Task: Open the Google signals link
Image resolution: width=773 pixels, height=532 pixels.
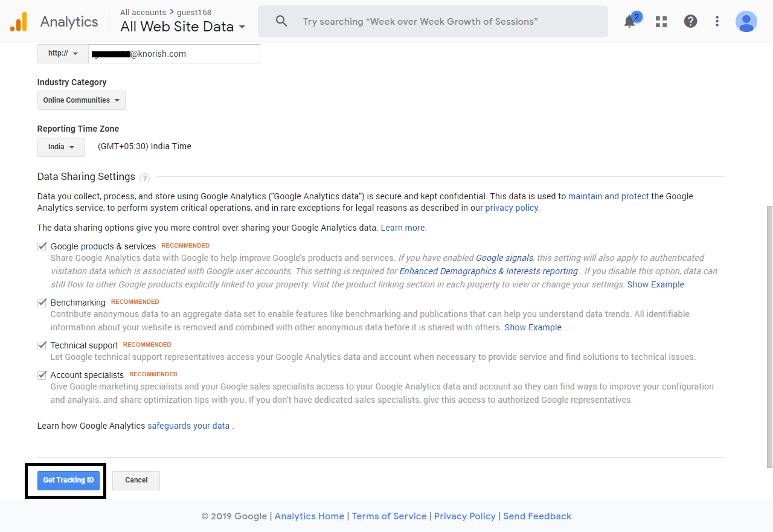Action: coord(505,258)
